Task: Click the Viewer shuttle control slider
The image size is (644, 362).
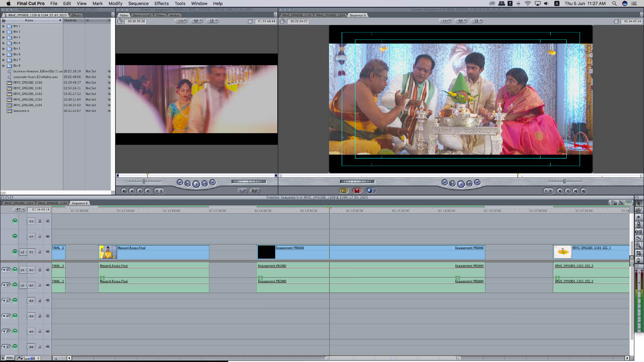Action: coord(143,181)
